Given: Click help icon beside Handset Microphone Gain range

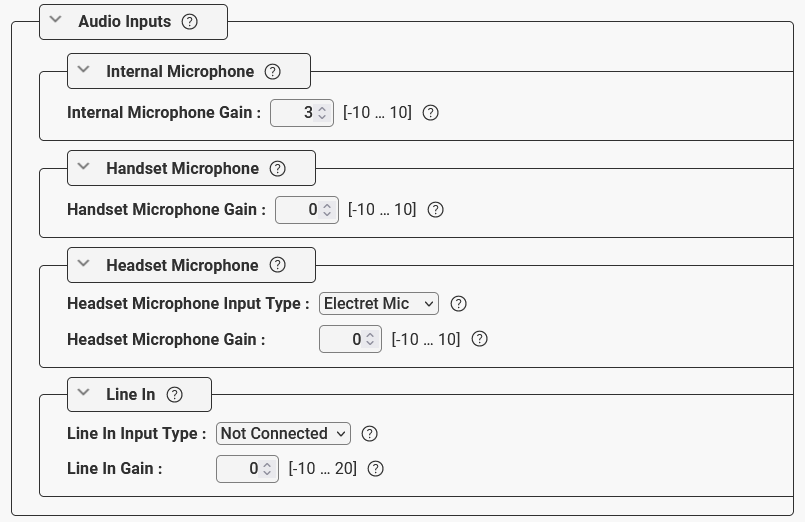Looking at the screenshot, I should pyautogui.click(x=436, y=210).
